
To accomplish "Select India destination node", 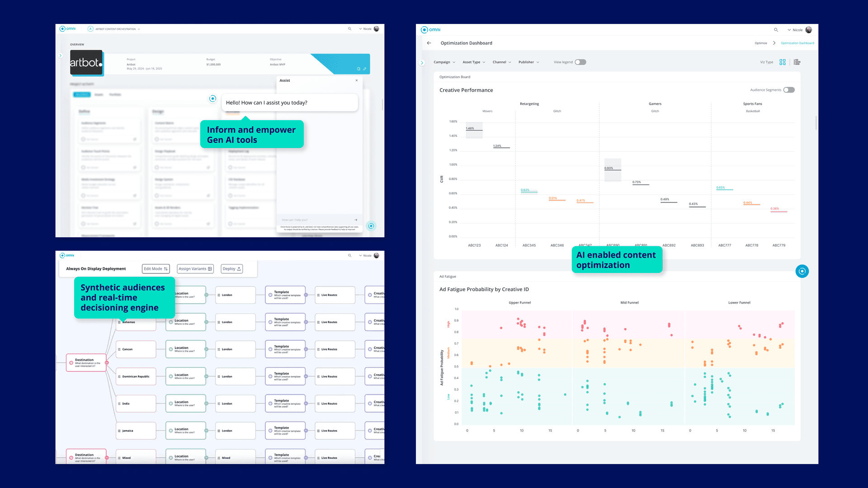I will tap(136, 404).
